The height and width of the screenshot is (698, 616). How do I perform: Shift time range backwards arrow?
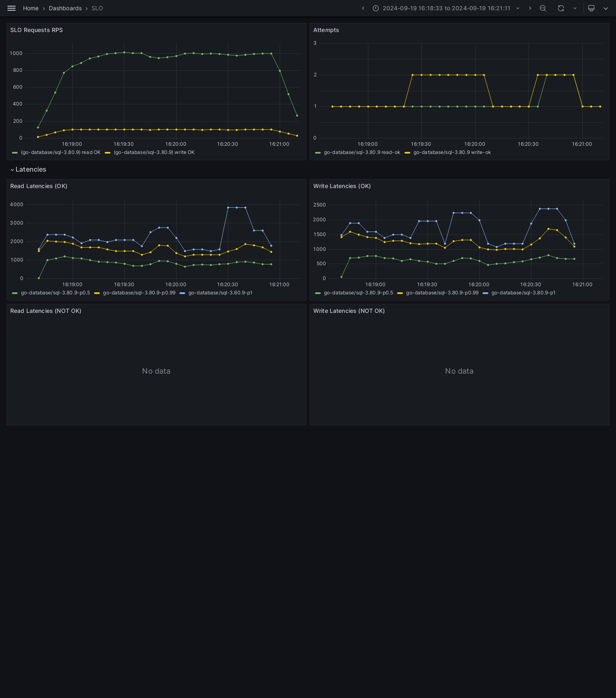click(363, 8)
